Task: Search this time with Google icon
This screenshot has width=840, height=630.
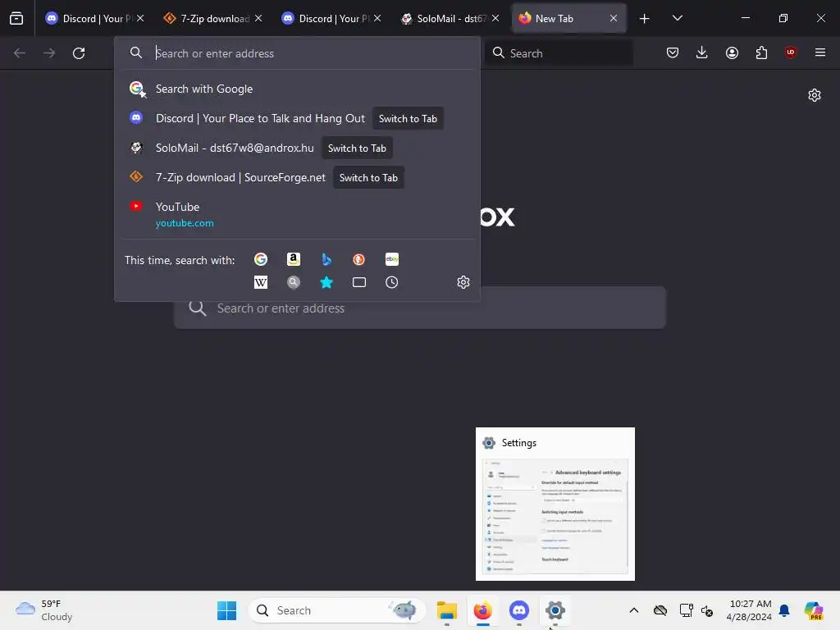Action: [x=261, y=259]
